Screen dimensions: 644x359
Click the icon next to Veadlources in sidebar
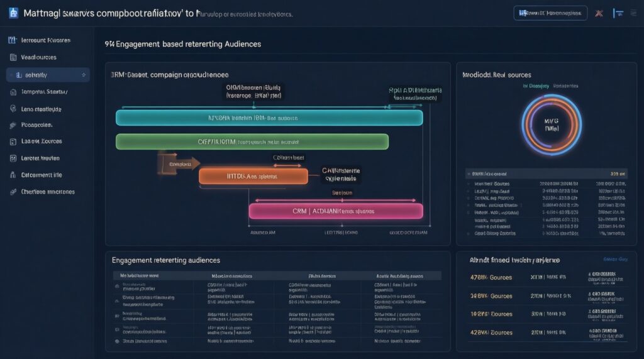tap(12, 57)
